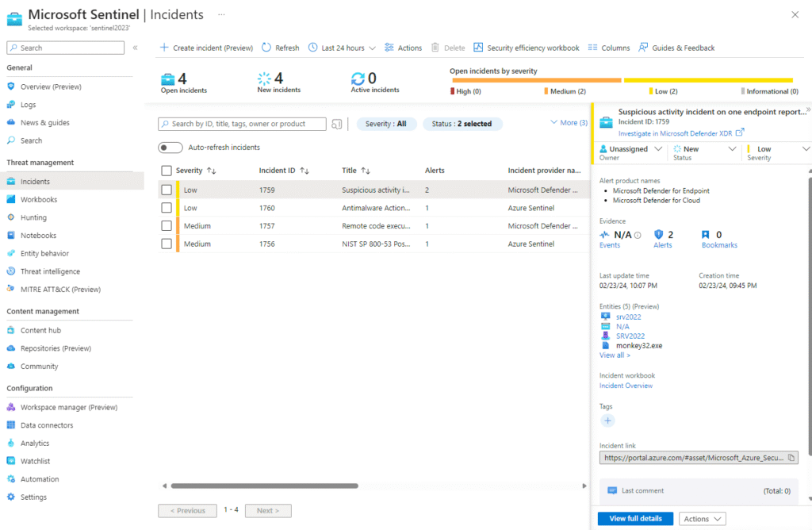Click the Create incident plus icon
The image size is (812, 530).
pos(164,48)
